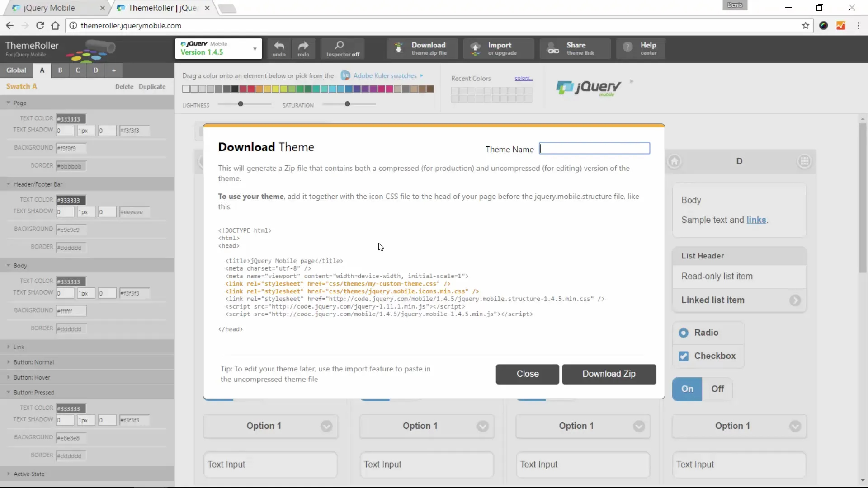Expand the Button: Normal section

87,362
